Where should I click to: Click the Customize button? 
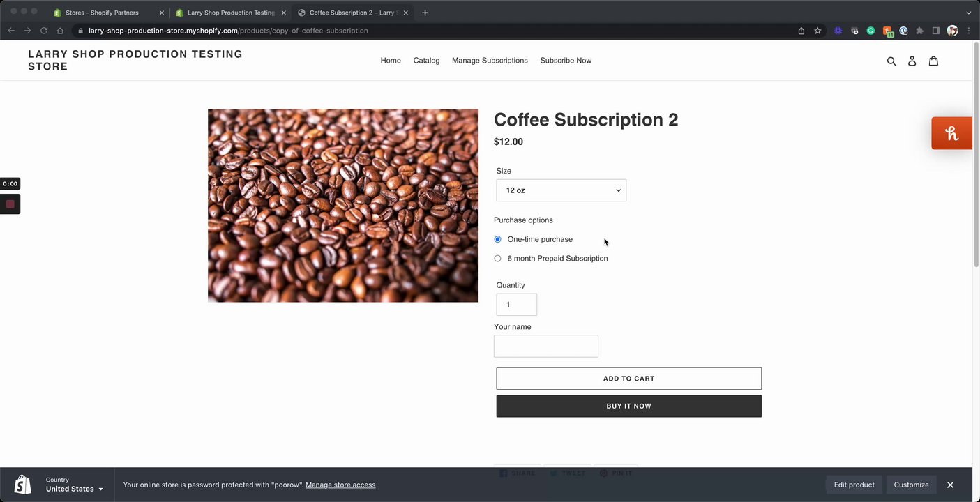point(912,485)
